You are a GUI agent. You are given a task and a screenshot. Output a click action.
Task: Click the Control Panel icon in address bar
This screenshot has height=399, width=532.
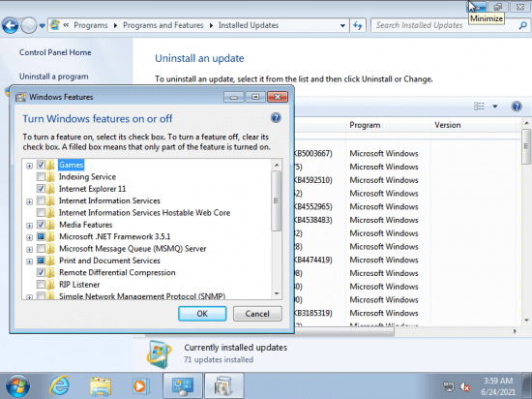(54, 25)
